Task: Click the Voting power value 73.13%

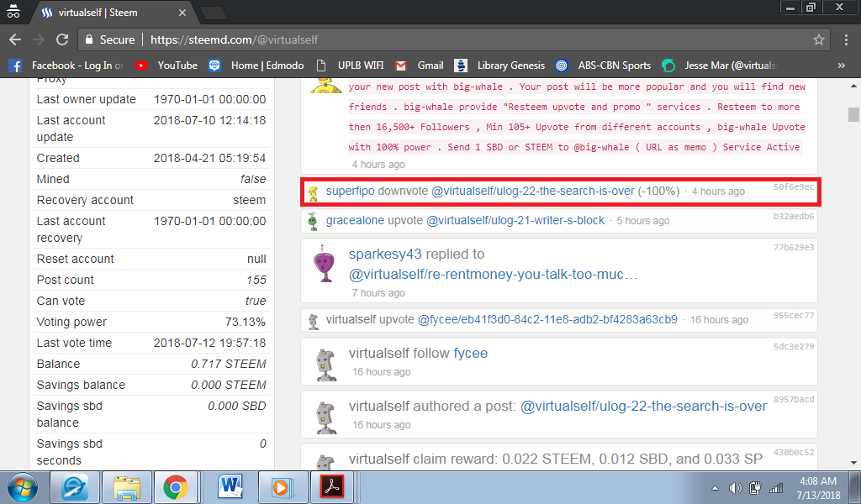Action: [245, 322]
